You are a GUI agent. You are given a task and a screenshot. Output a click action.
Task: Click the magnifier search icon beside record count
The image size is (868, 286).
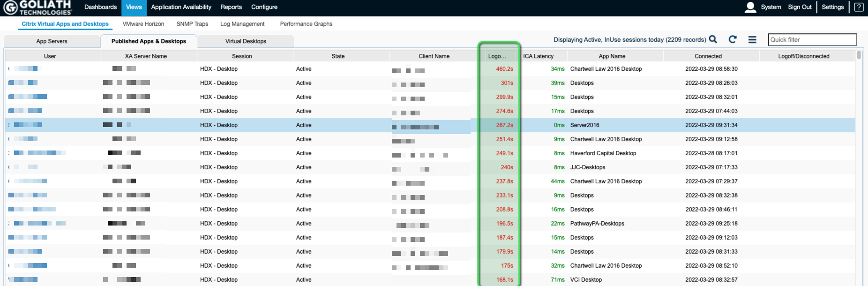[x=713, y=39]
